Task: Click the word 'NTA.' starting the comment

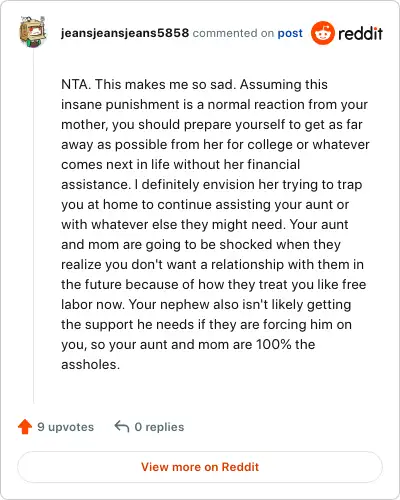Action: coord(76,84)
